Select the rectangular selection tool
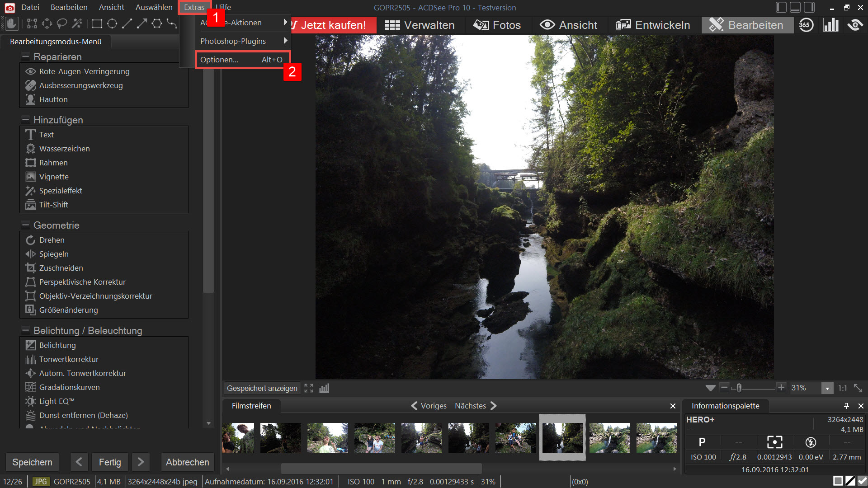The width and height of the screenshot is (868, 488). [32, 23]
